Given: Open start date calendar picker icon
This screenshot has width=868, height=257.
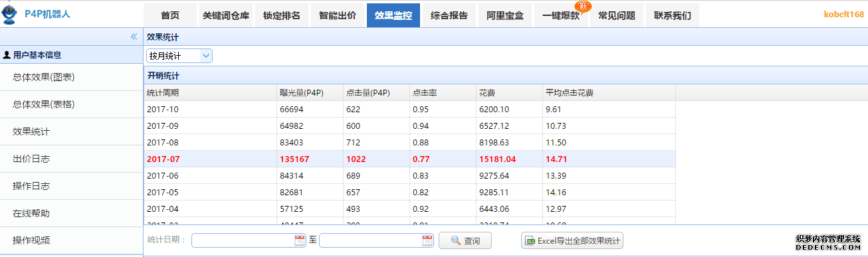Looking at the screenshot, I should click(299, 240).
